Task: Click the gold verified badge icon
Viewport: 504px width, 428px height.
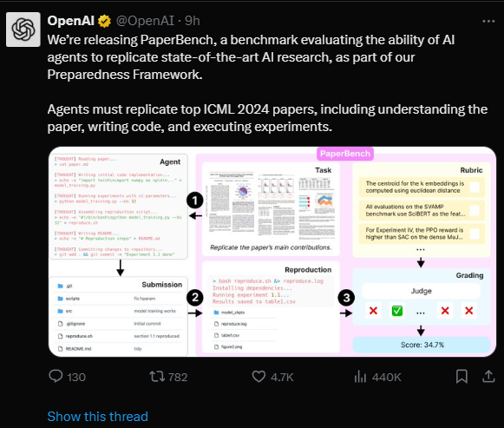Action: [x=104, y=21]
